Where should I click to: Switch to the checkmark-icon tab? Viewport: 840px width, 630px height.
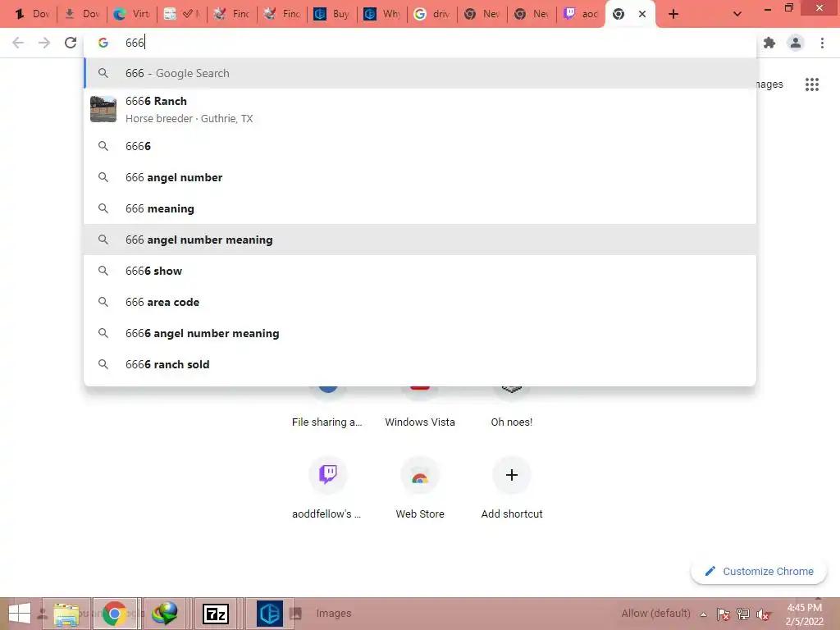pyautogui.click(x=182, y=14)
